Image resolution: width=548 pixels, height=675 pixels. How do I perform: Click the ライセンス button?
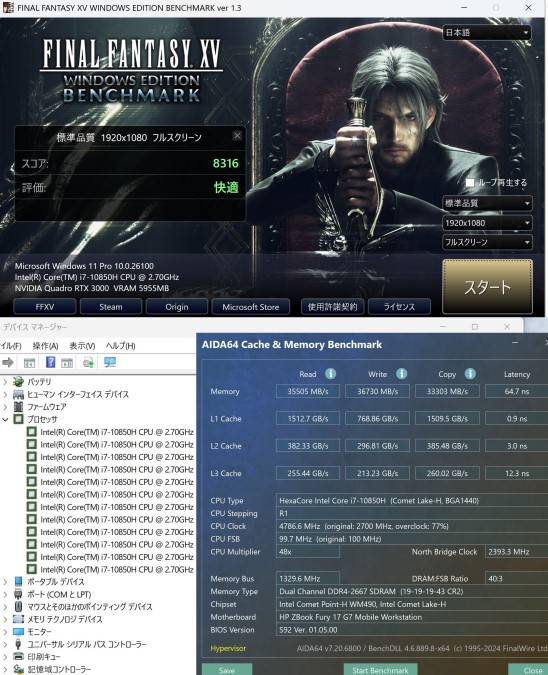(399, 307)
